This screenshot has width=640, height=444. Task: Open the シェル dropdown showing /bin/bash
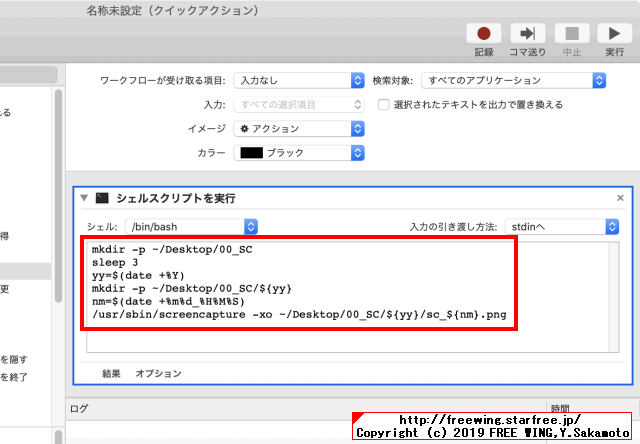(x=191, y=226)
